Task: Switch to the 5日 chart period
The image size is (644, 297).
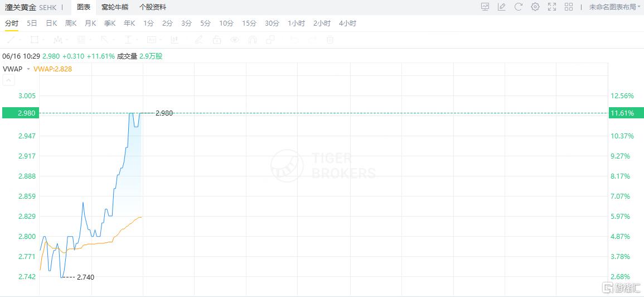Action: (x=32, y=23)
